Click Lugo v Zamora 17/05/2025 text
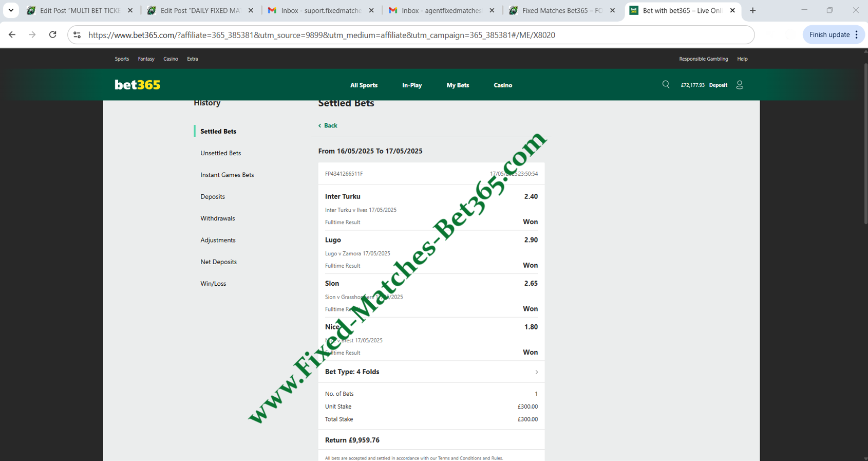 (357, 253)
